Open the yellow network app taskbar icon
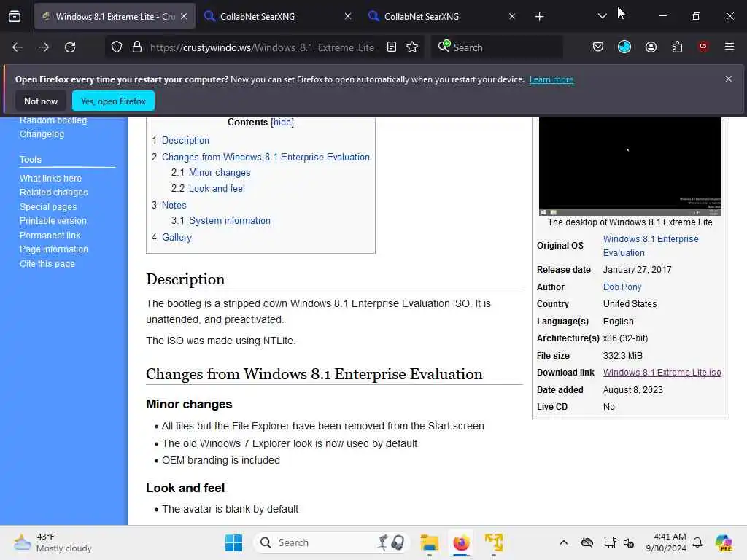The image size is (747, 560). point(494,542)
